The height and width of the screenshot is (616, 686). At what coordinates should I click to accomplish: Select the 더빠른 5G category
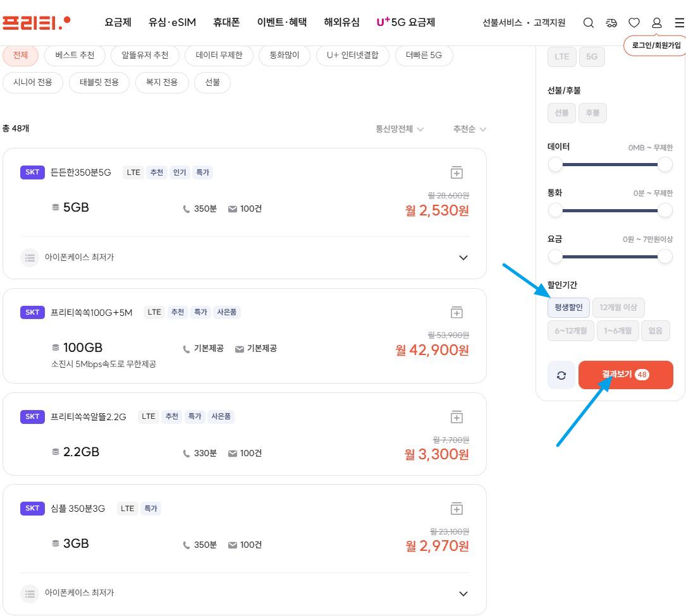[x=424, y=56]
